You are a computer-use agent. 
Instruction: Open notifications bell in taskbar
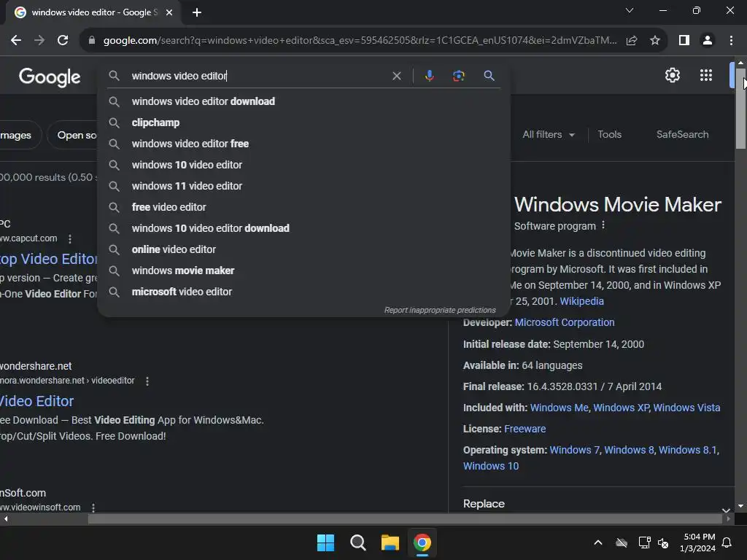[x=727, y=542]
